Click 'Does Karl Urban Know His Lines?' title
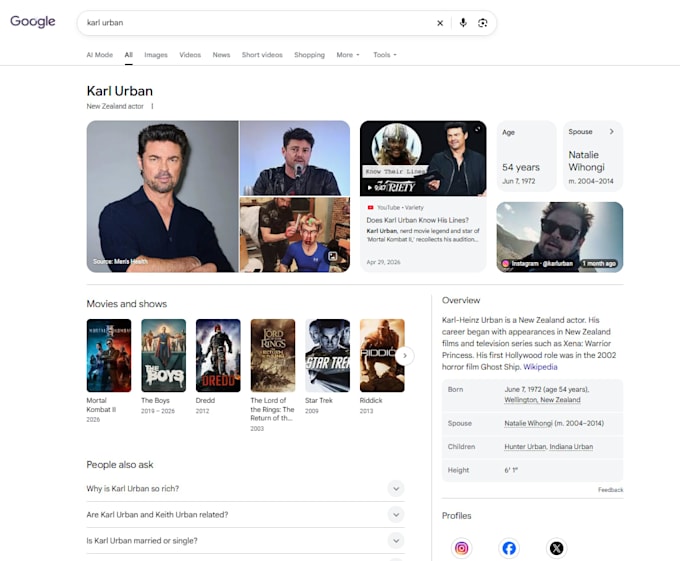 click(x=417, y=220)
